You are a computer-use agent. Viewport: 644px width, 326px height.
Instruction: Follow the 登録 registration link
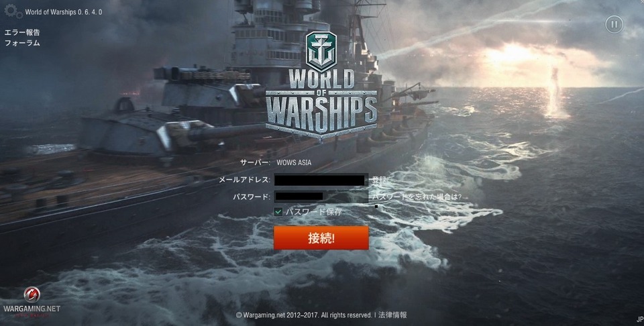coord(379,179)
